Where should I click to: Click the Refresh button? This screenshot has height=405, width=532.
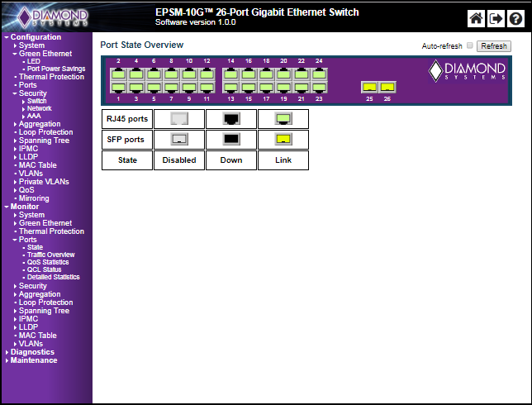coord(494,45)
